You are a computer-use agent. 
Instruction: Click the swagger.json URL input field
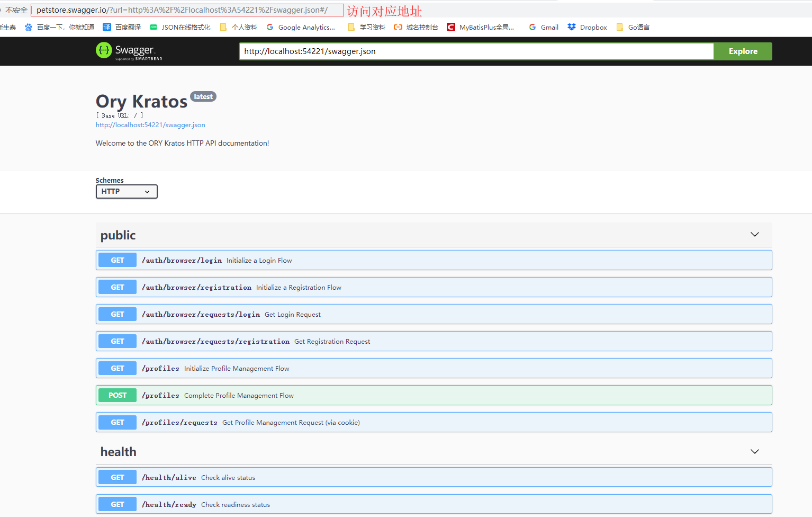click(476, 51)
